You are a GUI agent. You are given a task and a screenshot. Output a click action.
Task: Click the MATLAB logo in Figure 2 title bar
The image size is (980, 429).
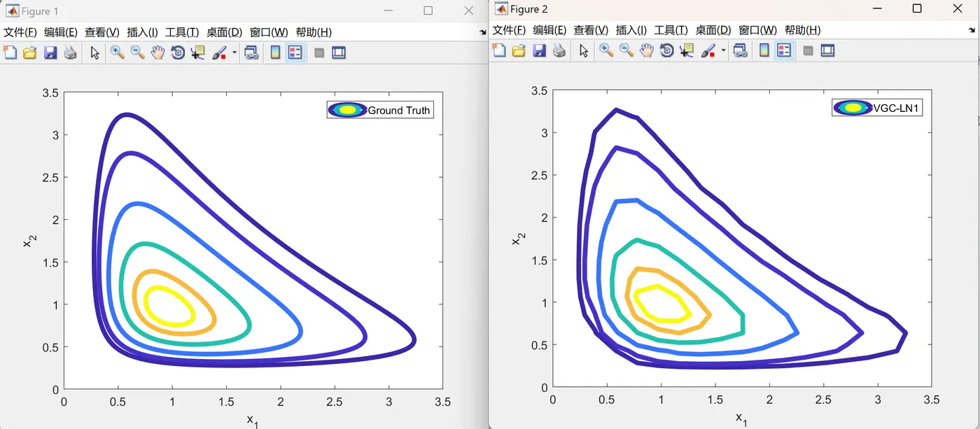[500, 8]
